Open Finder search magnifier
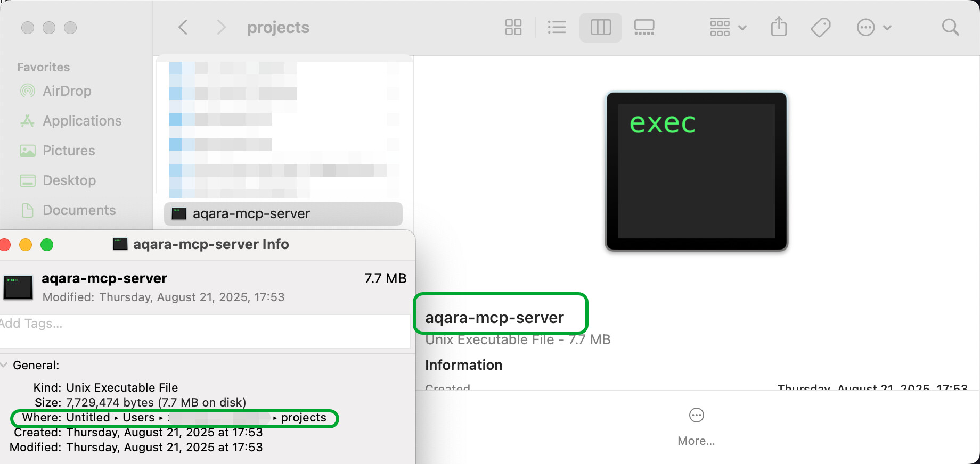 (x=950, y=27)
